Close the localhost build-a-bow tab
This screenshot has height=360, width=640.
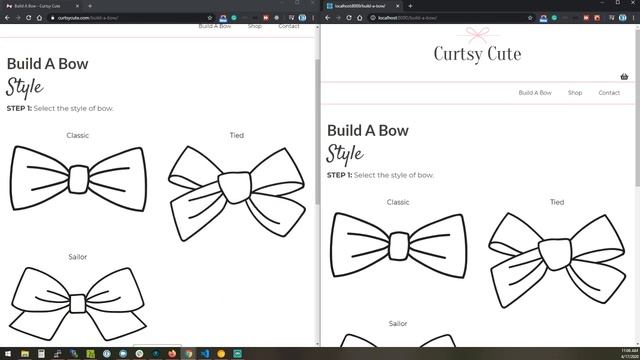coord(398,6)
